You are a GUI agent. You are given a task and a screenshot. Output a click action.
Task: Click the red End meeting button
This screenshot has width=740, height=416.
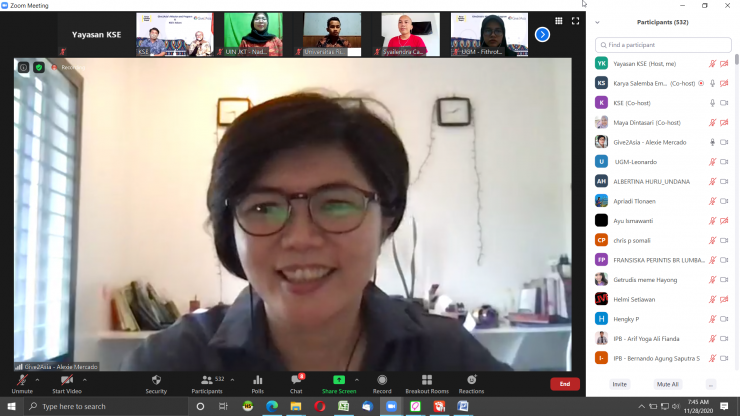click(565, 384)
